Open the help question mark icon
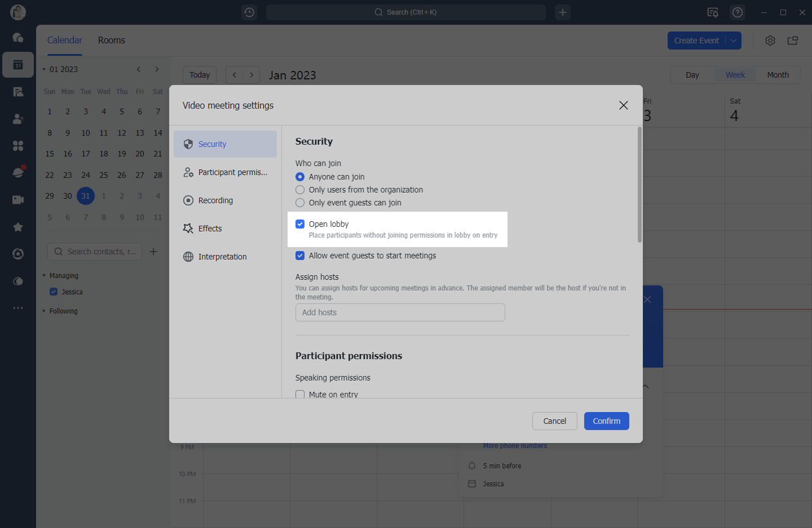 click(737, 12)
